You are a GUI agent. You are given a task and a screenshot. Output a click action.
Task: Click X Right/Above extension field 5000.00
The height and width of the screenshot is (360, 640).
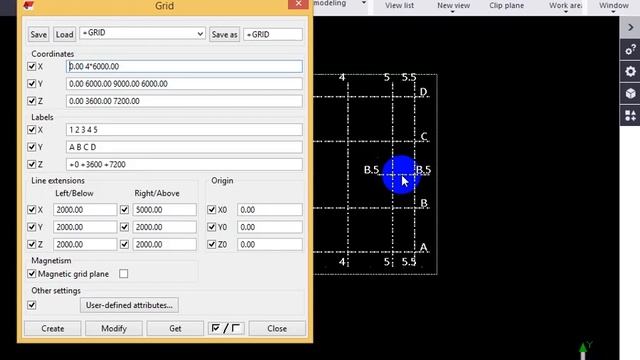pyautogui.click(x=164, y=210)
